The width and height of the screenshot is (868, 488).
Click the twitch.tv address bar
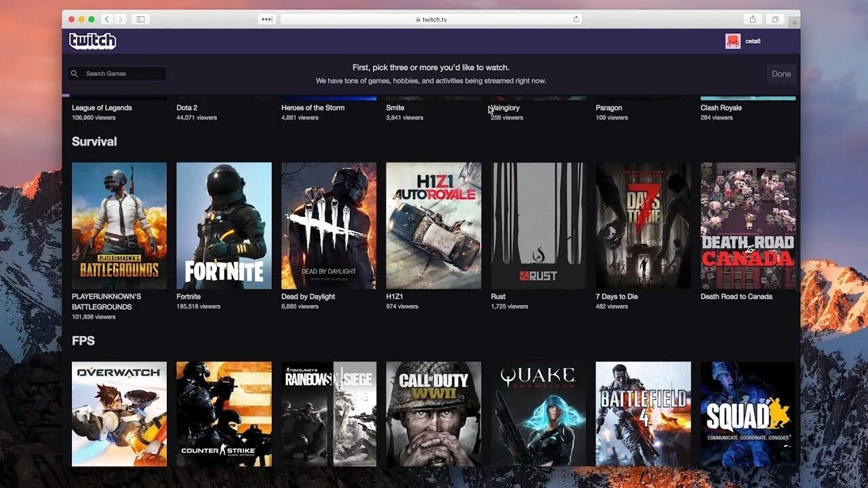click(431, 20)
